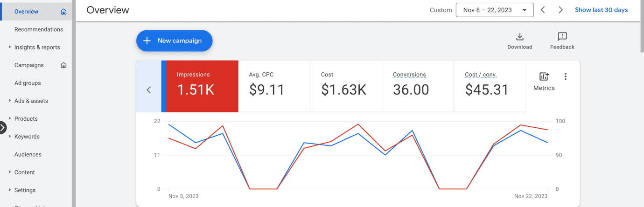Go to the next date range arrow
Image resolution: width=644 pixels, height=207 pixels.
(560, 10)
